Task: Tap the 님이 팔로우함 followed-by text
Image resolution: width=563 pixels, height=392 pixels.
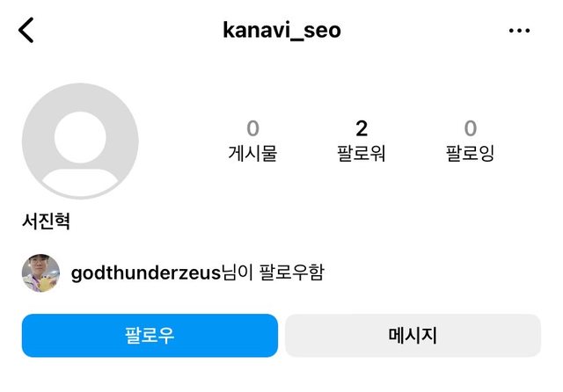Action: 273,273
